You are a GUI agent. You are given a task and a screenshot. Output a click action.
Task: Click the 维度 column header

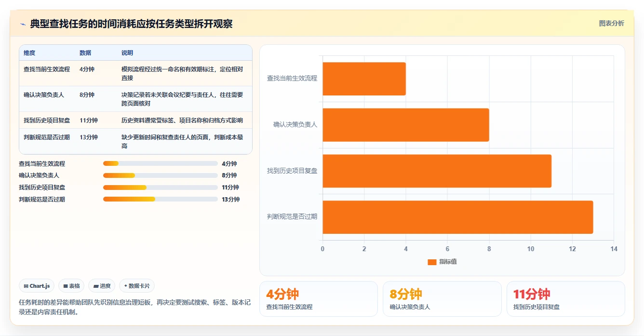(x=29, y=53)
